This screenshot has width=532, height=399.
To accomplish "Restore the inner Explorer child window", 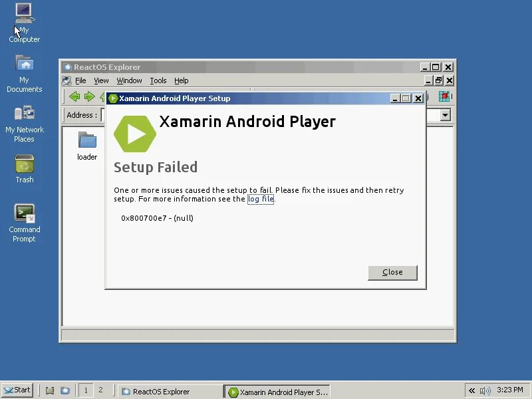I will pyautogui.click(x=438, y=80).
